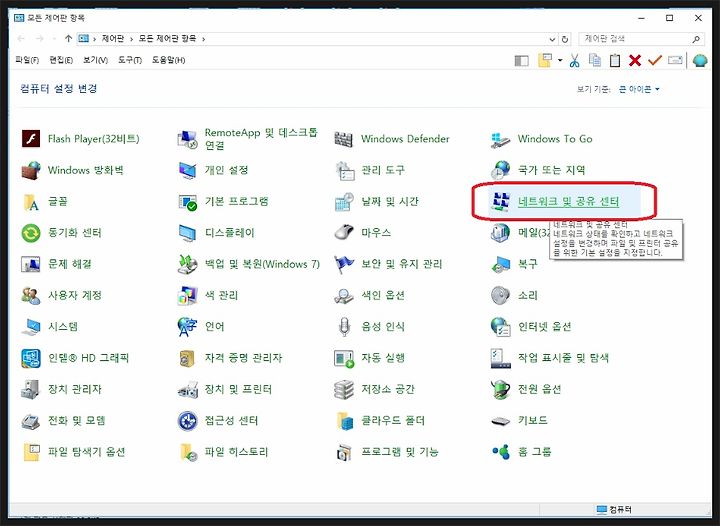The width and height of the screenshot is (720, 526).
Task: Open the 보기(V) menu
Action: click(95, 60)
